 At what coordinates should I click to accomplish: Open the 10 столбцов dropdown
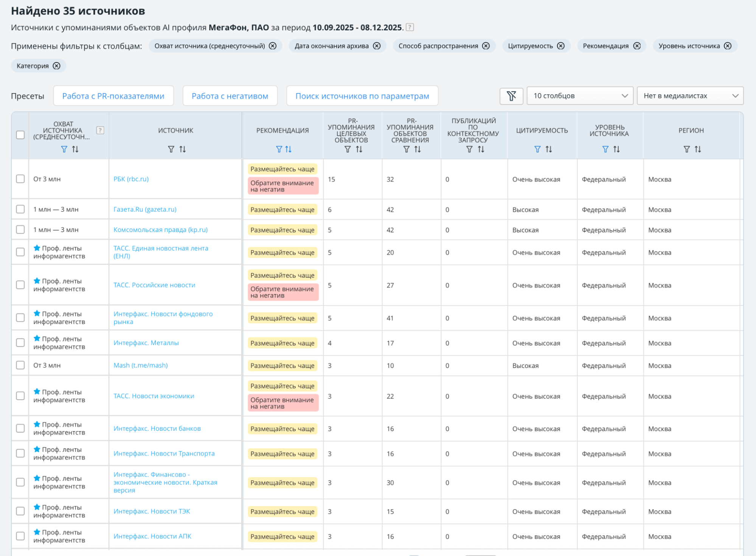point(580,96)
